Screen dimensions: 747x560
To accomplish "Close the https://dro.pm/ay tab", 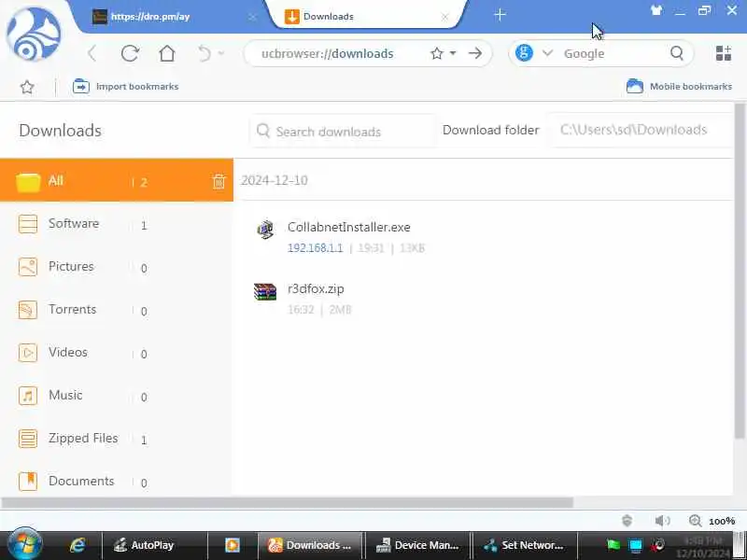I will (252, 17).
